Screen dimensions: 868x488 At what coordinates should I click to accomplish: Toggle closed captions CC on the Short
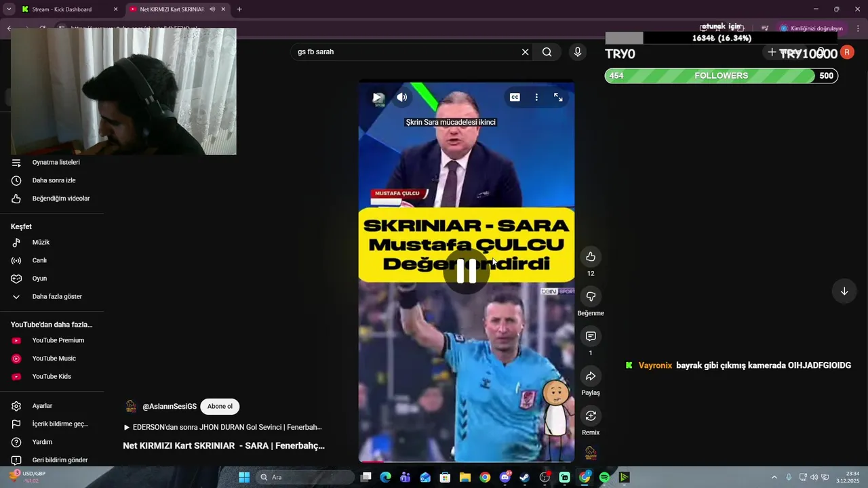(x=515, y=98)
